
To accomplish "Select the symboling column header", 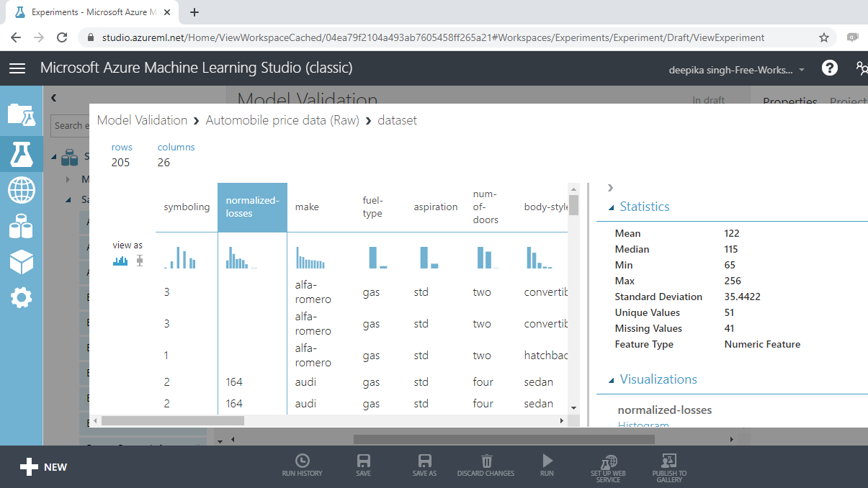I will [187, 207].
